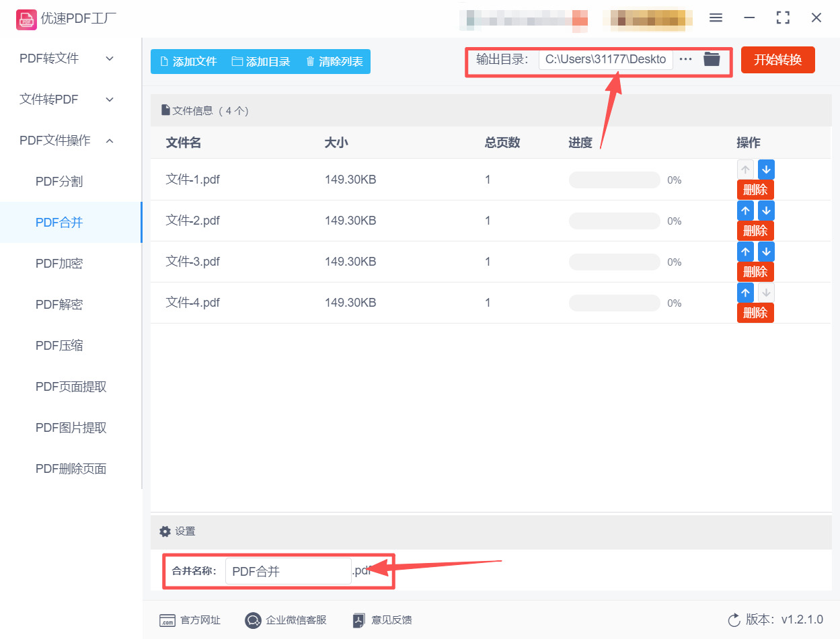Delete 文件-4.pdf from the list
Image resolution: width=840 pixels, height=639 pixels.
[755, 313]
